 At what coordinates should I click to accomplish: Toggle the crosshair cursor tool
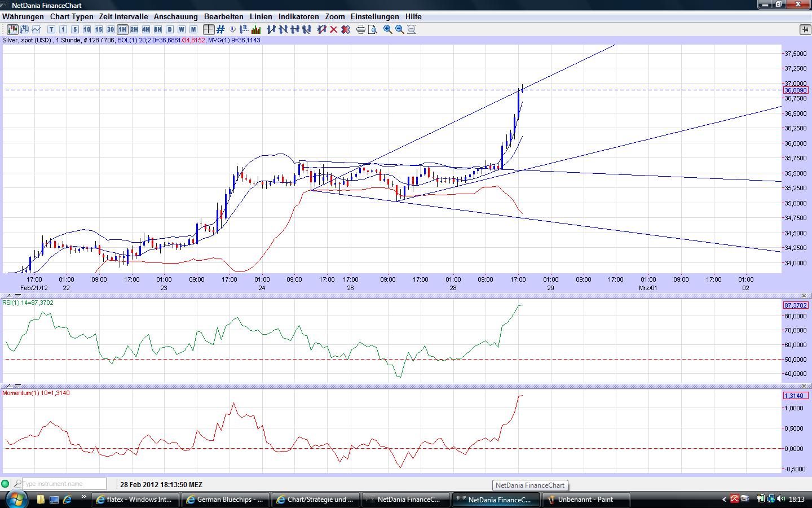(x=209, y=29)
